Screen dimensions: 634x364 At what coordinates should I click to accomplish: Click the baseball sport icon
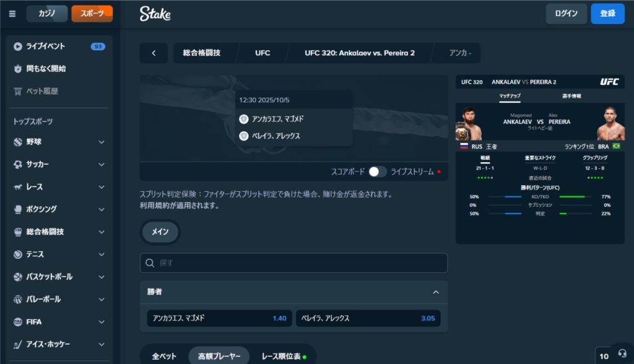click(18, 142)
